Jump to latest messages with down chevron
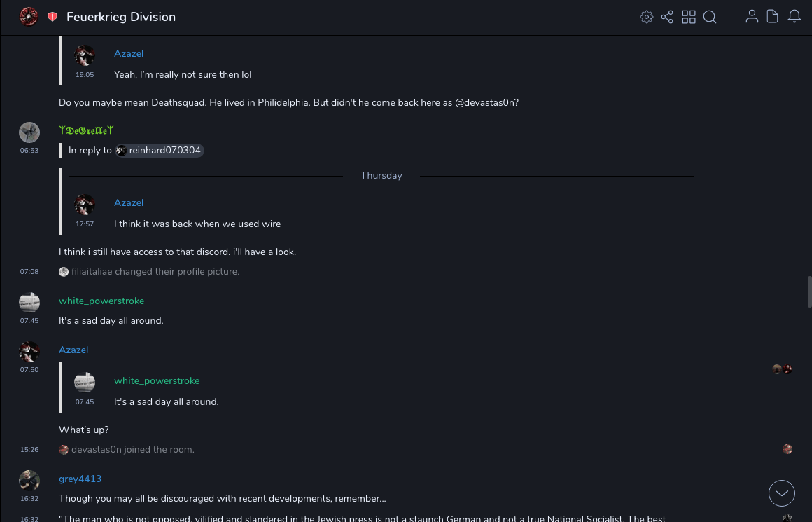 tap(781, 493)
